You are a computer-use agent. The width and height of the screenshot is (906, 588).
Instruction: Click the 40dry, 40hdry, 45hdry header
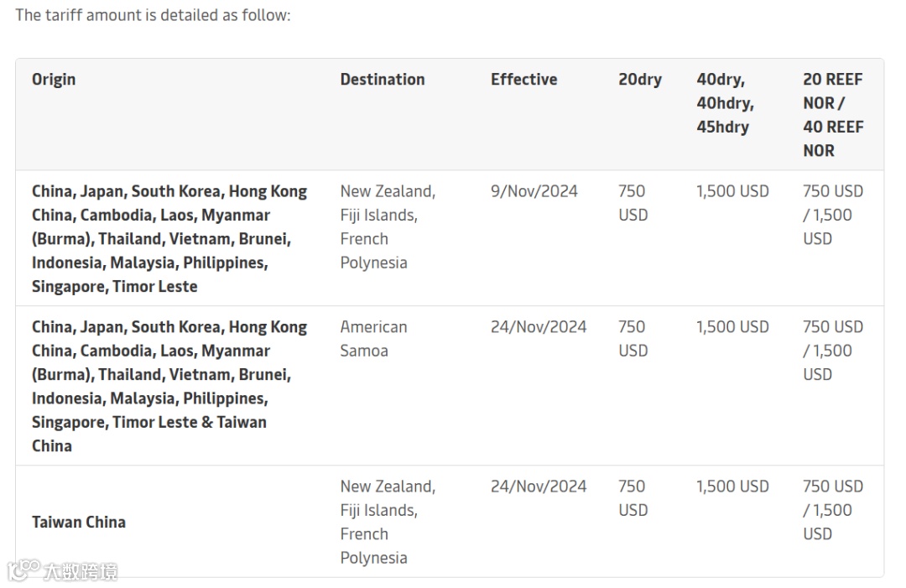[725, 103]
